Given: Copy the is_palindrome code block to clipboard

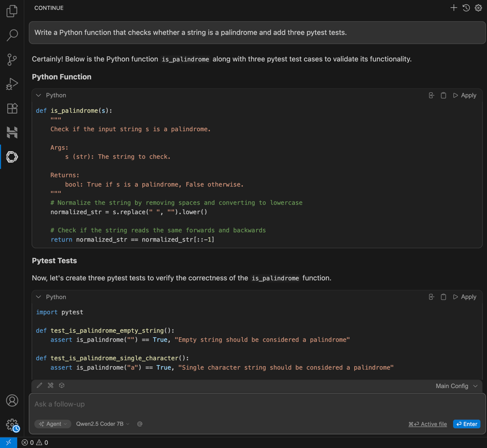Looking at the screenshot, I should click(x=443, y=96).
